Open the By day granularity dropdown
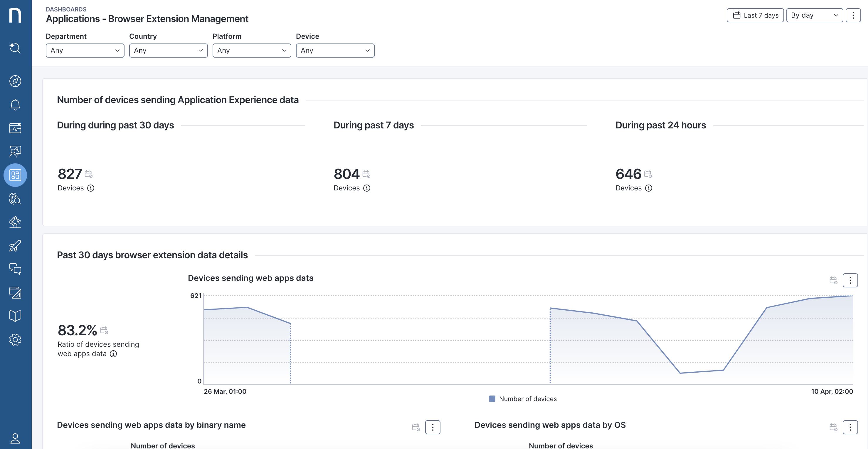 (814, 16)
